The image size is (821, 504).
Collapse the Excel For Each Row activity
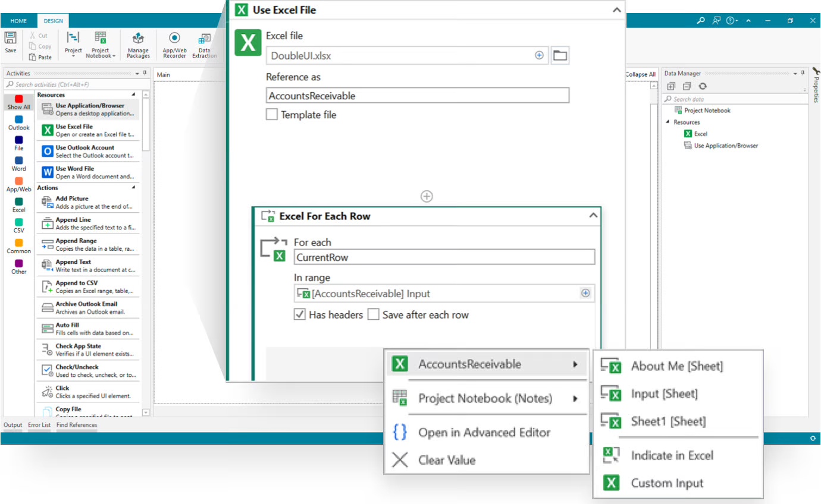[x=593, y=216]
